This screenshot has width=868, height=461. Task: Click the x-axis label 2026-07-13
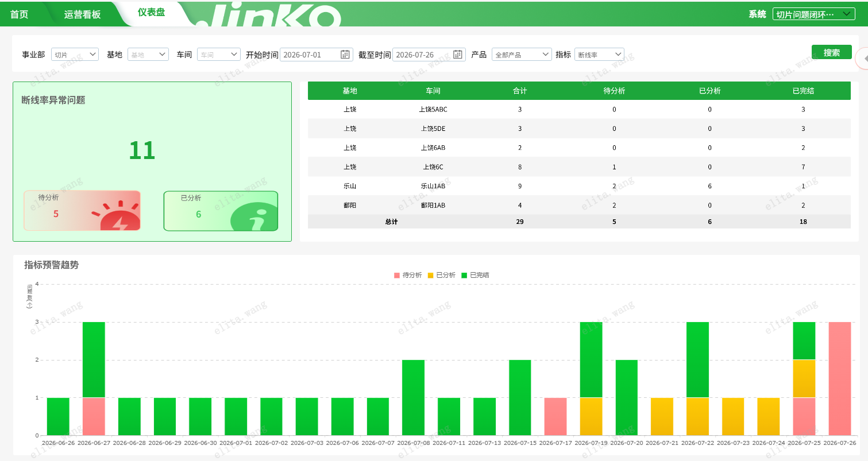point(484,443)
